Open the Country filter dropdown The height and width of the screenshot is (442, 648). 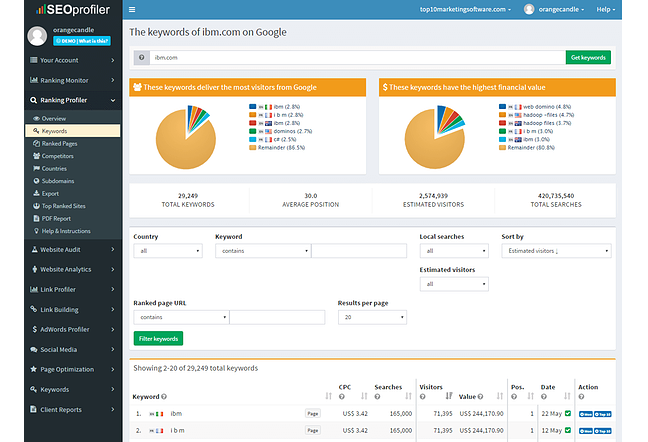pyautogui.click(x=168, y=251)
